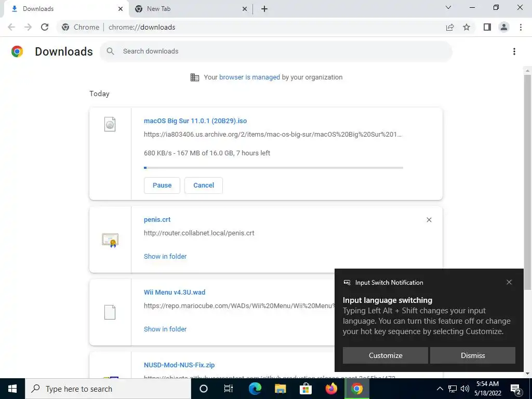Viewport: 532px width, 399px height.
Task: Click the archive.org download URL
Action: point(272,135)
